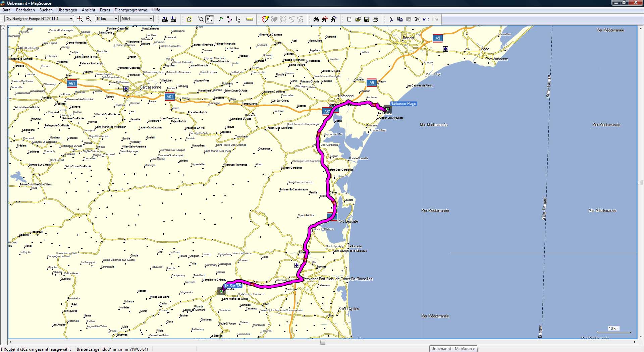Open the City Navigator Europe map product dropdown

39,19
